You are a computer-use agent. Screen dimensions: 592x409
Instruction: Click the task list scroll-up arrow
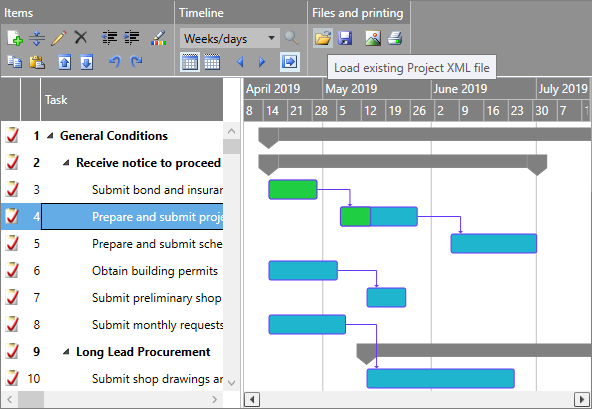(x=231, y=131)
